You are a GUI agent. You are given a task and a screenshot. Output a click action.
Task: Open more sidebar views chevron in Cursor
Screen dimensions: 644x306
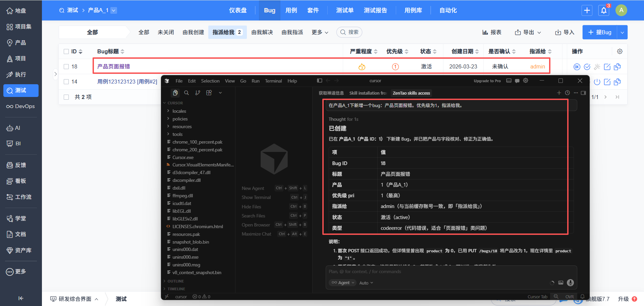(220, 93)
